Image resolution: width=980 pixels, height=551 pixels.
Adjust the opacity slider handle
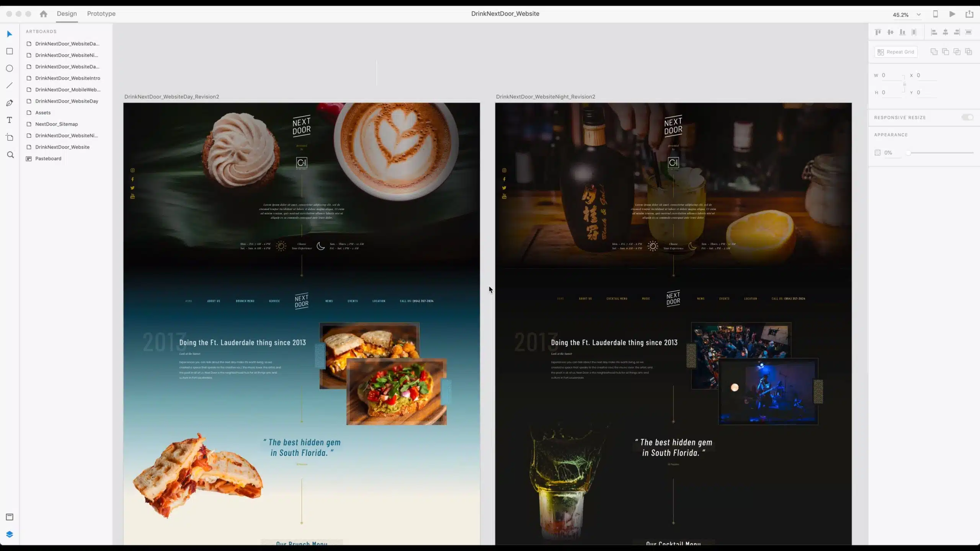(x=908, y=153)
